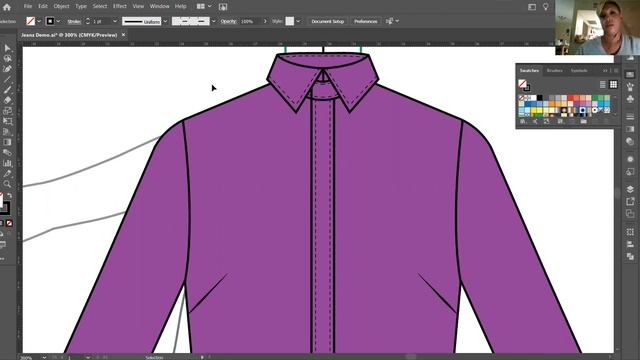The height and width of the screenshot is (360, 640).
Task: Set color to None in toolbox
Action: click(9, 223)
